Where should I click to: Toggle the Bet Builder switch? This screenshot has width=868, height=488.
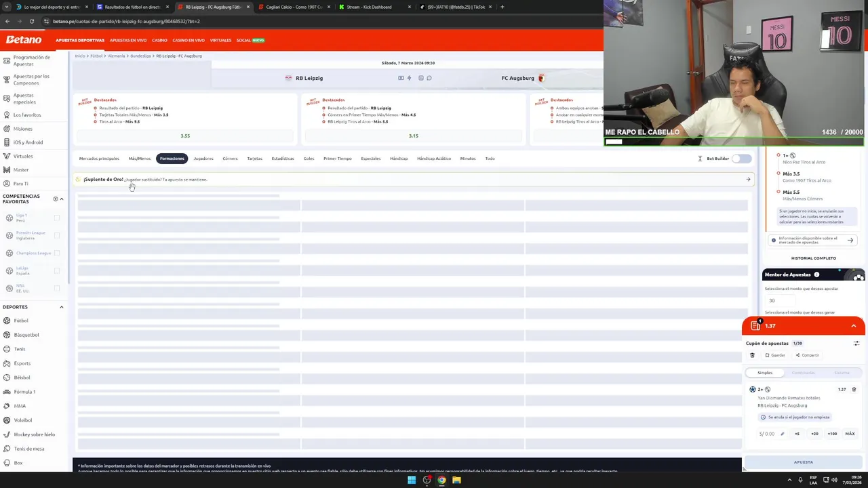[742, 159]
